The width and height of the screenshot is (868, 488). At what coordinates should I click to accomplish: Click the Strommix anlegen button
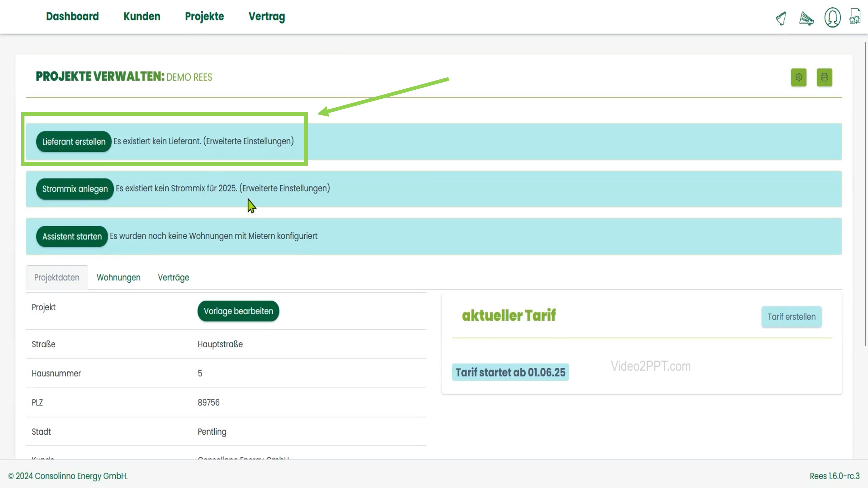coord(75,189)
